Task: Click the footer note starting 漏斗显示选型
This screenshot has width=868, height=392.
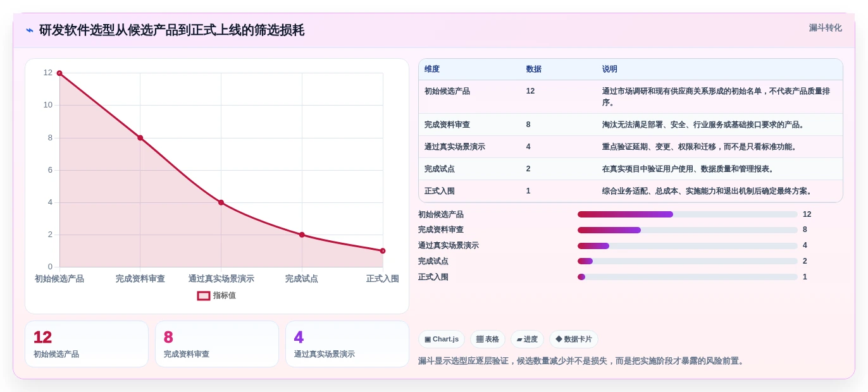Action: [x=583, y=361]
